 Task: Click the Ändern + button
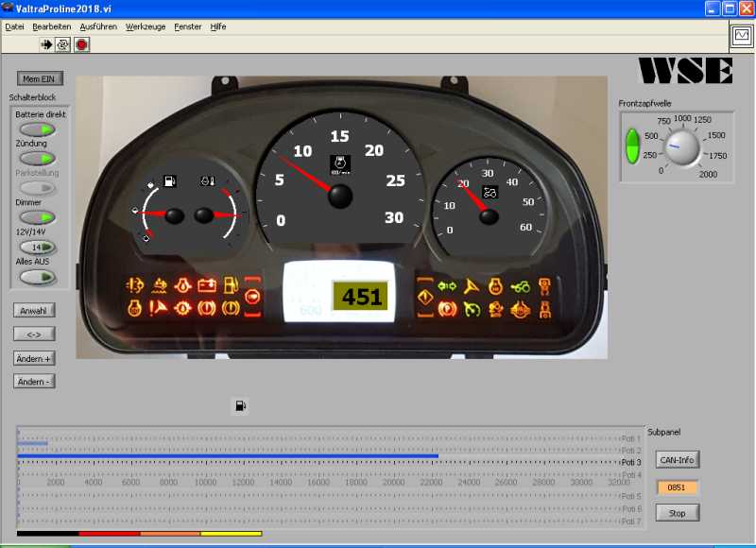tap(34, 359)
